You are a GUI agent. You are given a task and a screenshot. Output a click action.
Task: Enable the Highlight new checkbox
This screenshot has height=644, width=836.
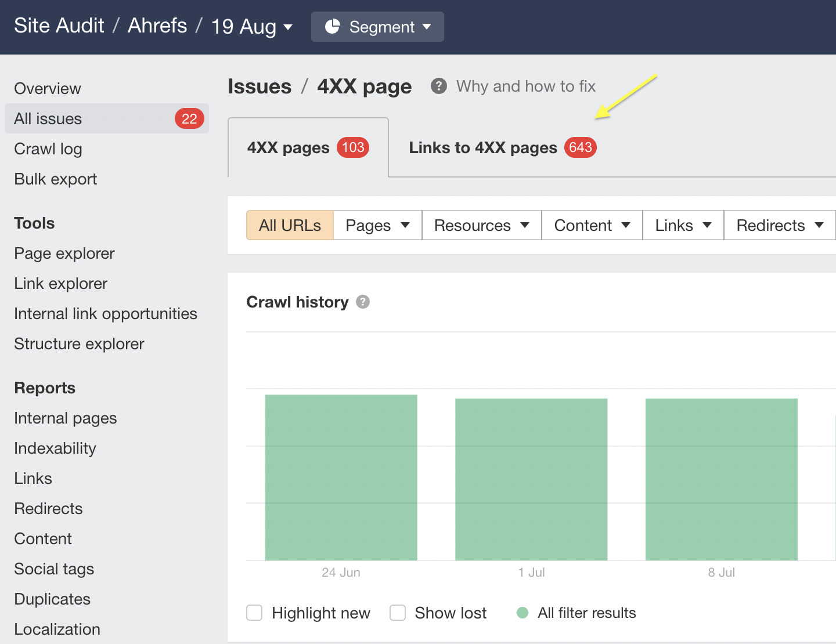[x=254, y=613]
